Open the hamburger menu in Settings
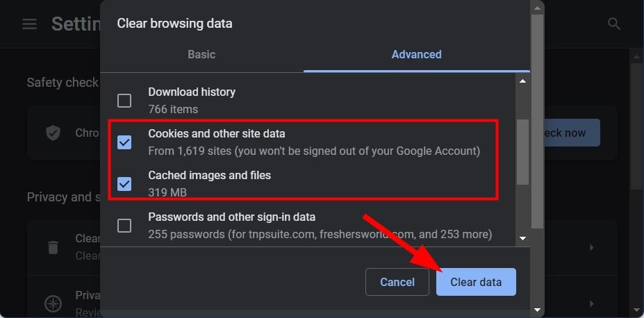The height and width of the screenshot is (318, 644). (x=30, y=24)
